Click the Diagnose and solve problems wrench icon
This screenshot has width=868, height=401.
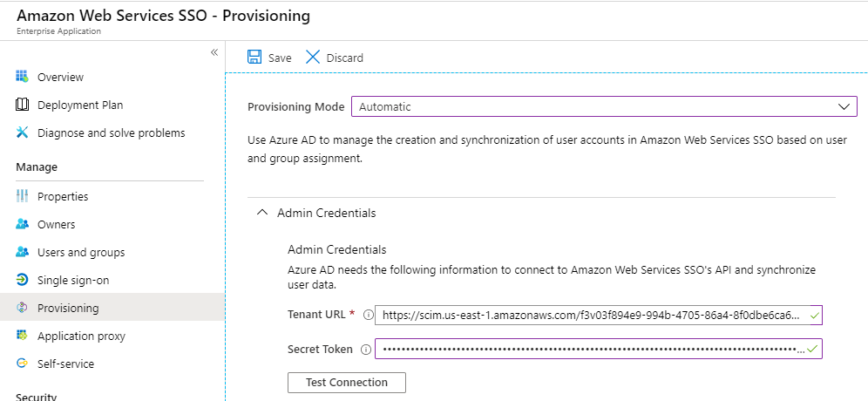point(23,133)
